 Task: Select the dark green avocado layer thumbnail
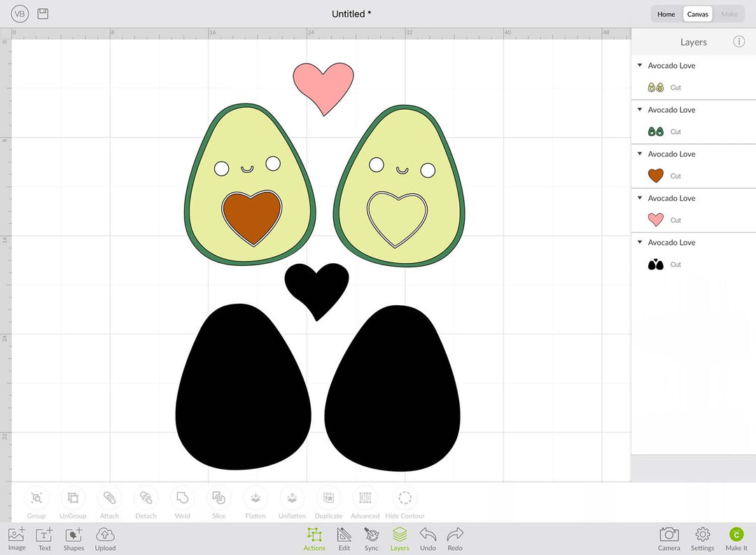coord(656,131)
